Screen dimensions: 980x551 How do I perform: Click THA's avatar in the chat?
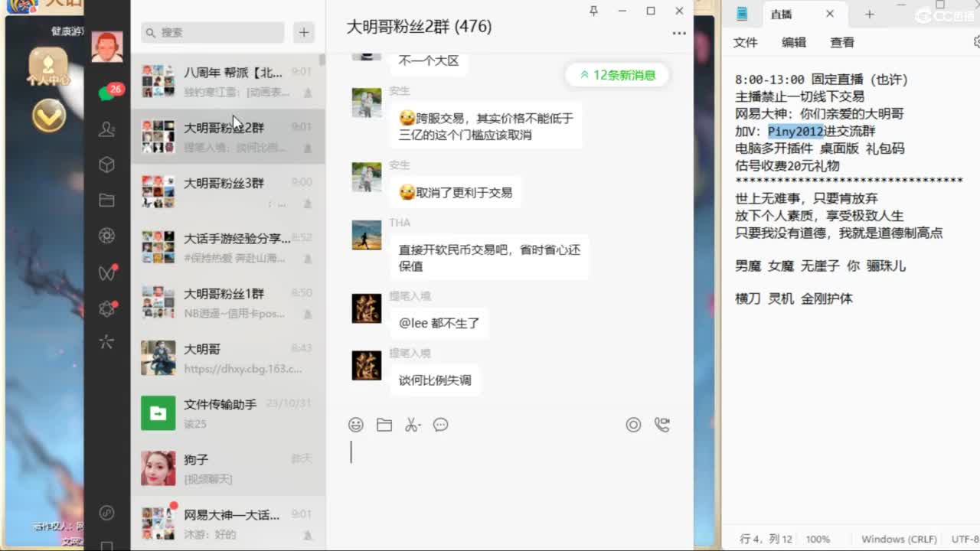coord(367,235)
